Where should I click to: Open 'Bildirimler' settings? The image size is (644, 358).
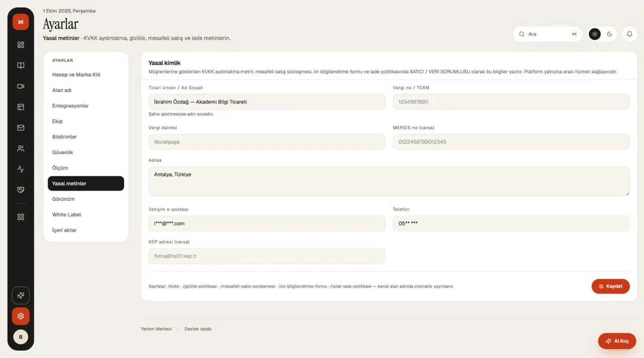coord(86,137)
